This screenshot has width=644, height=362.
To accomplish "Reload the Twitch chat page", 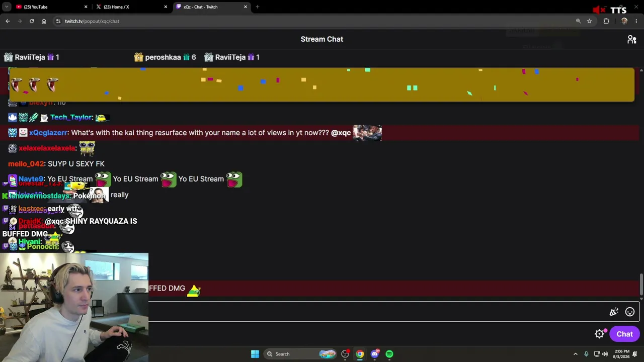I will pyautogui.click(x=32, y=21).
